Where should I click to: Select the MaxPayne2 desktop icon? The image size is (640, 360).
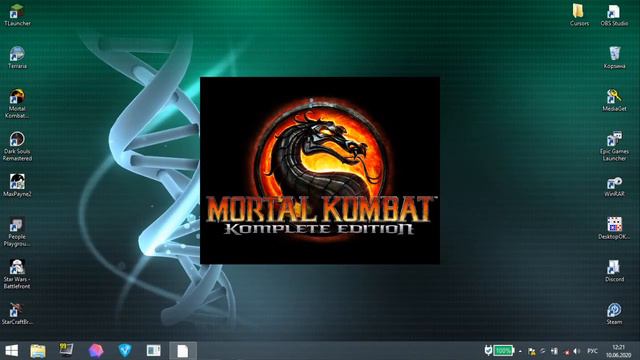(x=17, y=185)
